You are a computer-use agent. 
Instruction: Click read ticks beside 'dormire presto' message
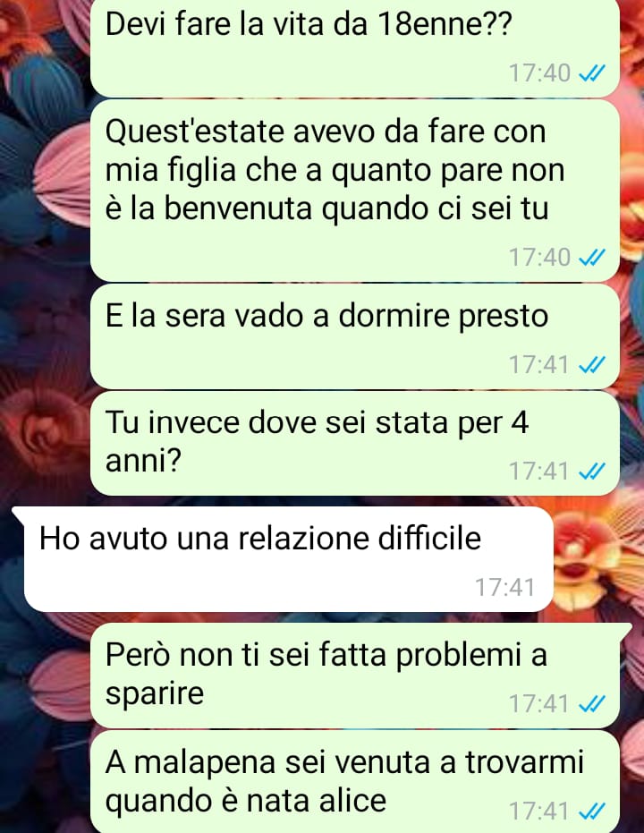click(x=591, y=365)
